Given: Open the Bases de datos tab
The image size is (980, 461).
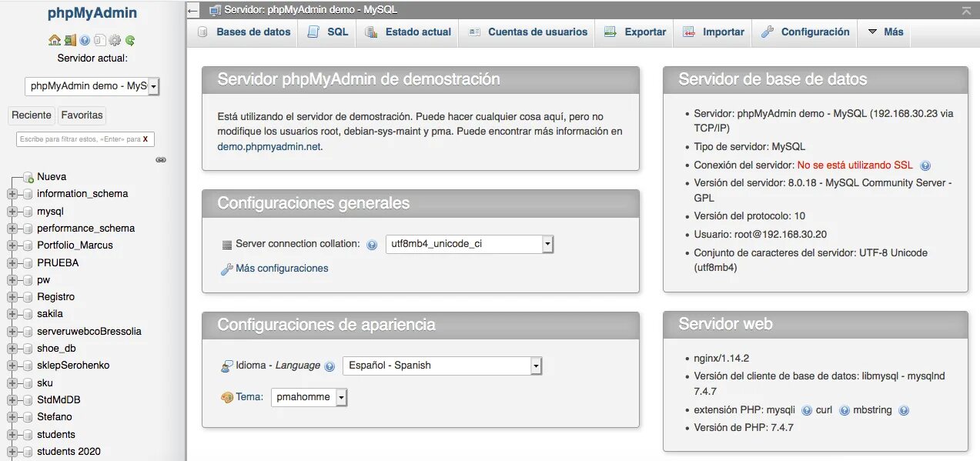Looking at the screenshot, I should point(243,32).
